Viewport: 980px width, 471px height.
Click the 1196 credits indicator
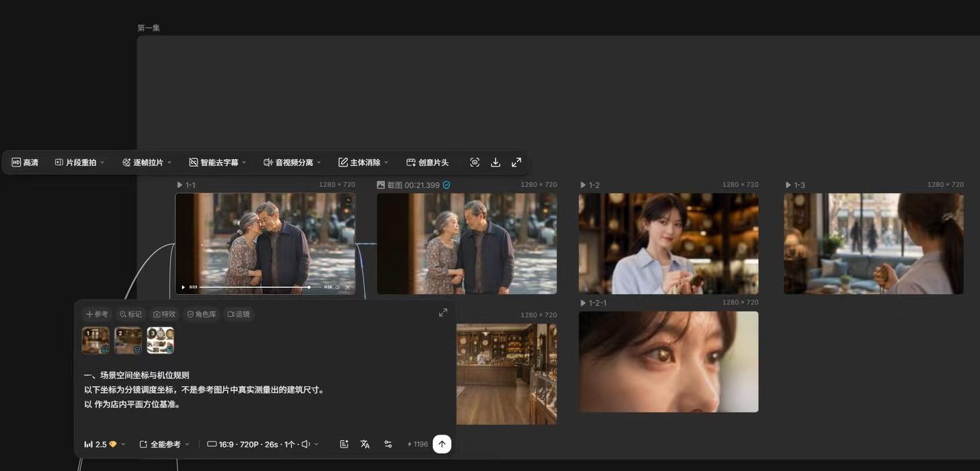pyautogui.click(x=417, y=444)
